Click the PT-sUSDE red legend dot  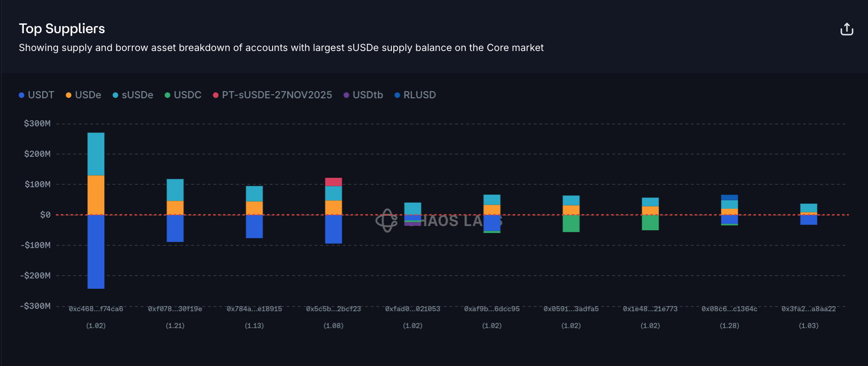216,95
